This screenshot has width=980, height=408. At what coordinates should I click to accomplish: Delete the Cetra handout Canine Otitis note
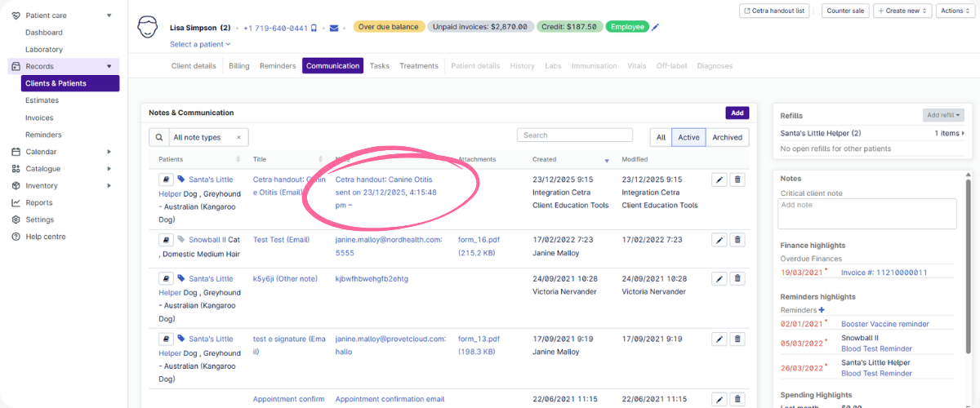pos(737,180)
